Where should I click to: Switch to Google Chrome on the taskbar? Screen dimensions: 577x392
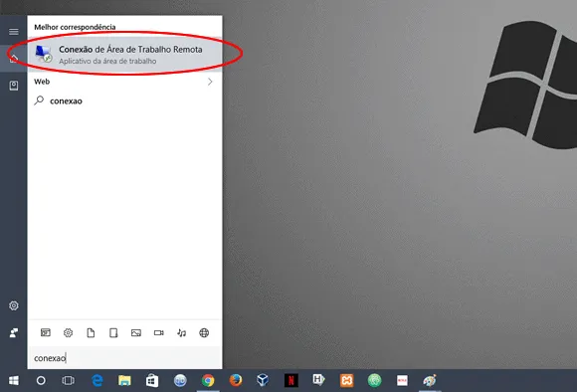(x=208, y=381)
